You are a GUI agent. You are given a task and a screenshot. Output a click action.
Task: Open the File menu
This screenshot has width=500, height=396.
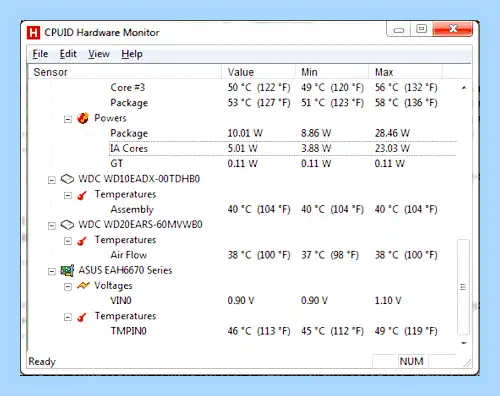point(40,54)
